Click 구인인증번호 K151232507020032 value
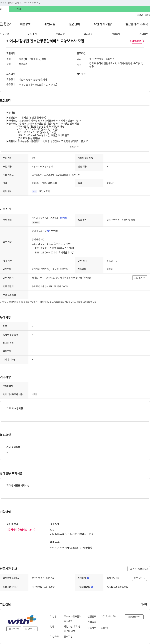The height and width of the screenshot is (644, 150). 117,587
